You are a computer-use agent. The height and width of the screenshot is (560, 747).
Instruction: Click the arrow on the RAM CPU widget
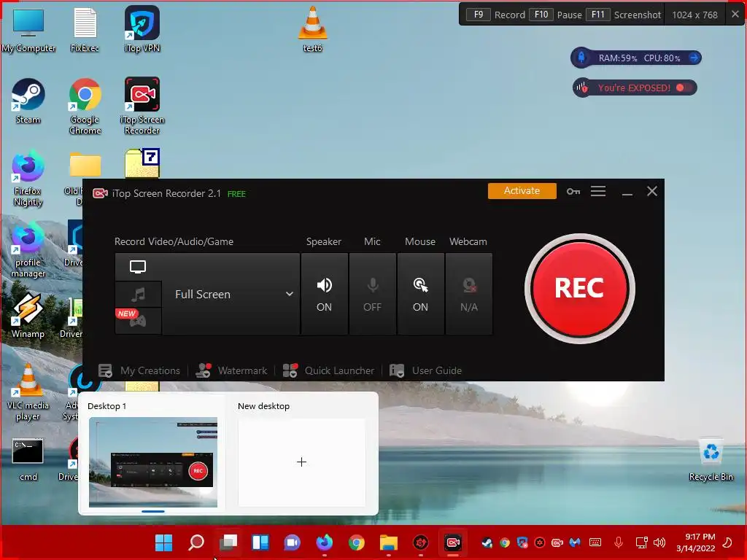694,58
